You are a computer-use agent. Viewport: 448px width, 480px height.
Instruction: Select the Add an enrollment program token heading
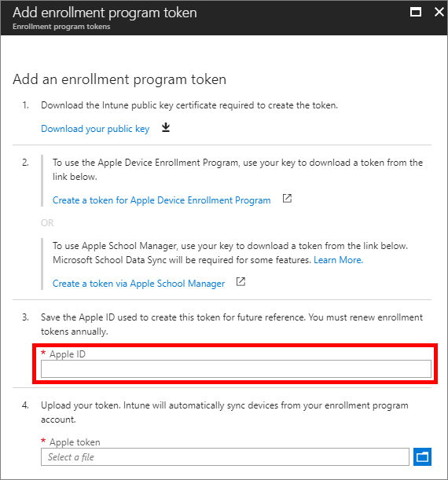coord(119,79)
